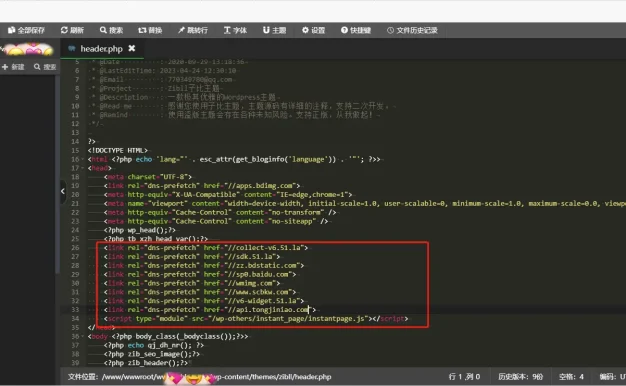Click the indentation spaces (空格: 4) status

tap(571, 376)
